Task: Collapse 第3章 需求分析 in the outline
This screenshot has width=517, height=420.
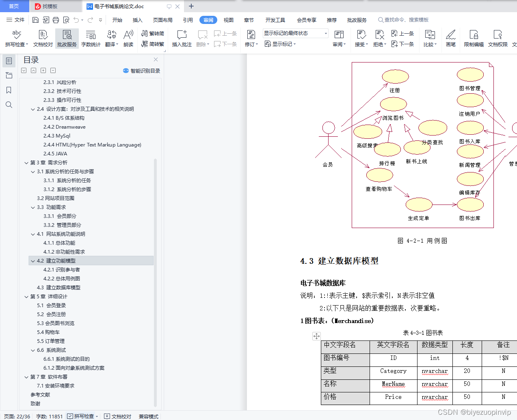Action: pos(26,162)
